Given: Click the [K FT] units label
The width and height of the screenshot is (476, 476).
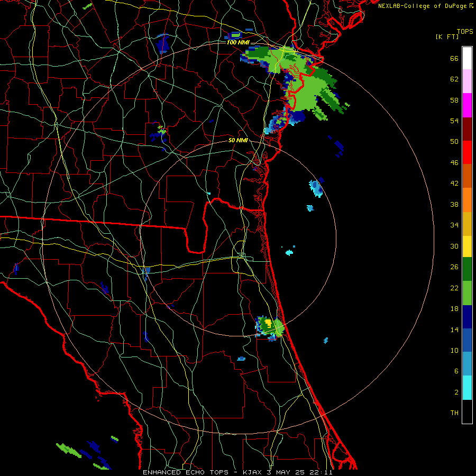Looking at the screenshot, I should tap(447, 37).
